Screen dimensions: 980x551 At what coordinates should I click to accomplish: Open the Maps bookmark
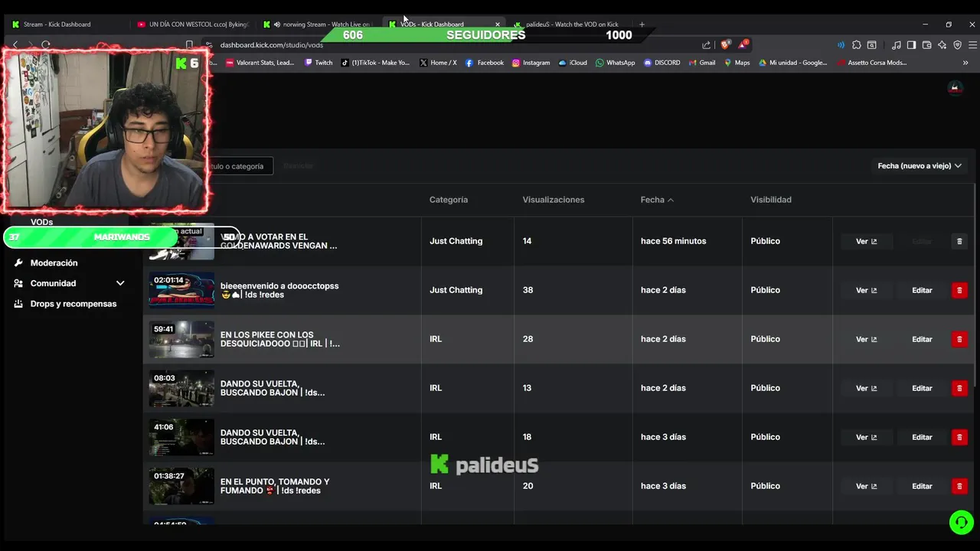tap(737, 63)
